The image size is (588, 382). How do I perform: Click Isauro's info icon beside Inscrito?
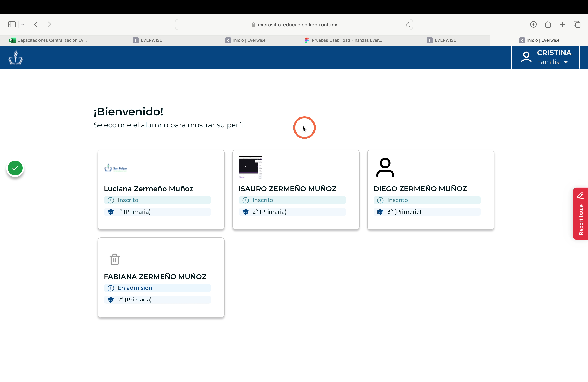pyautogui.click(x=246, y=200)
